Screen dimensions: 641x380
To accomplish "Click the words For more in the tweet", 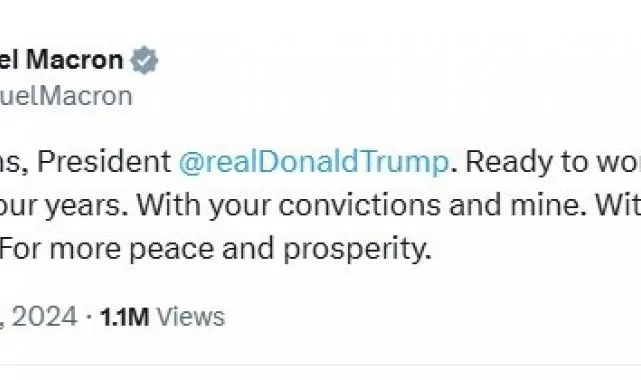I will coord(60,248).
